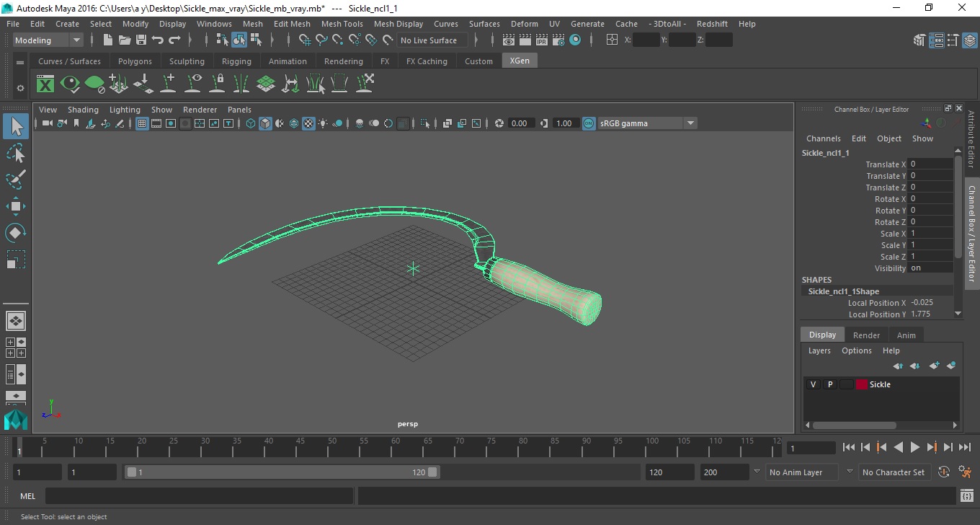Open render settings clapperboard gear icon
Viewport: 980px width, 525px height.
click(x=558, y=40)
